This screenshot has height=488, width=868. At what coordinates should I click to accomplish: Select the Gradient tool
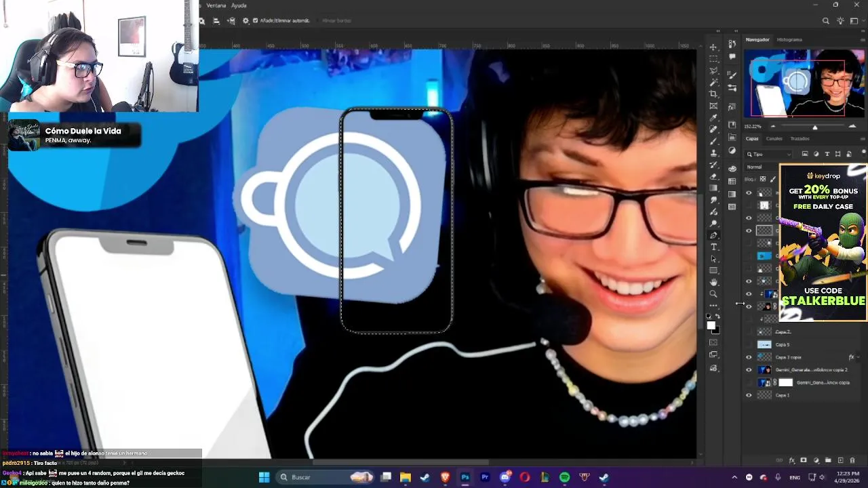(713, 188)
